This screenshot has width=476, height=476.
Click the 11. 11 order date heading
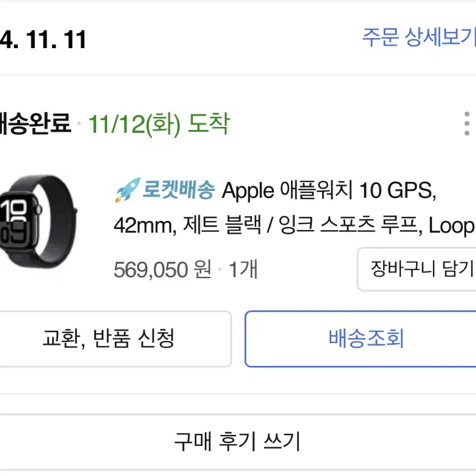(x=56, y=40)
